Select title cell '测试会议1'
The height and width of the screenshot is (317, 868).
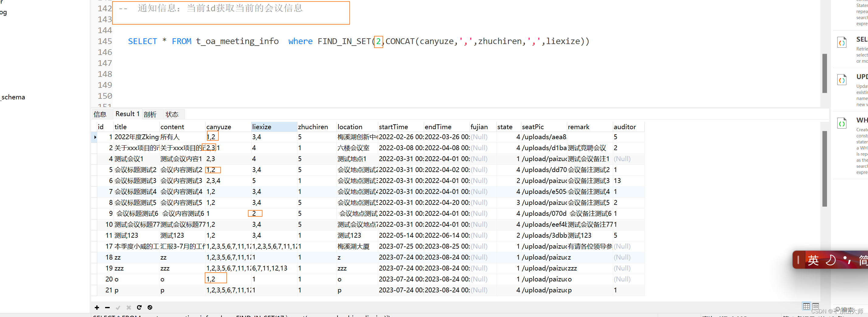click(136, 159)
